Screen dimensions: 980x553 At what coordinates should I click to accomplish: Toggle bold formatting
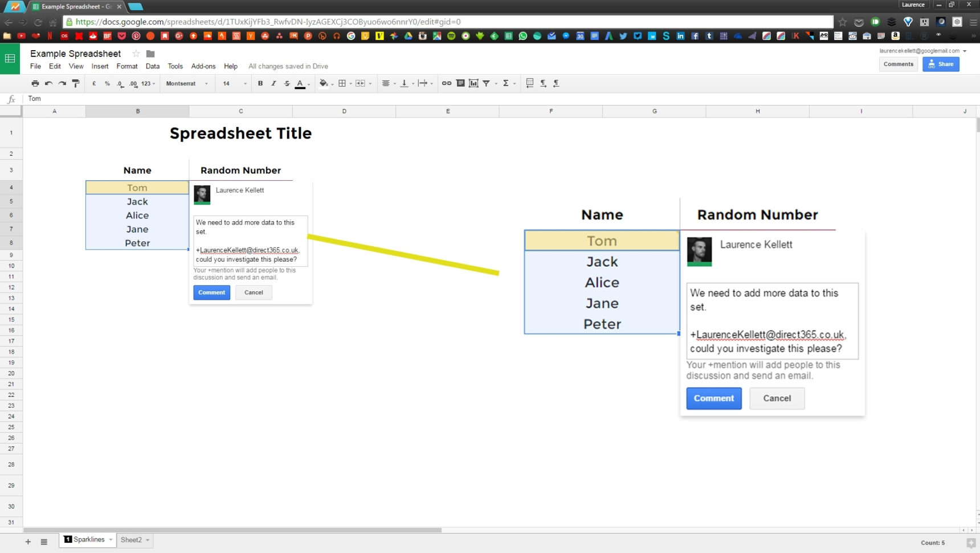pyautogui.click(x=260, y=83)
